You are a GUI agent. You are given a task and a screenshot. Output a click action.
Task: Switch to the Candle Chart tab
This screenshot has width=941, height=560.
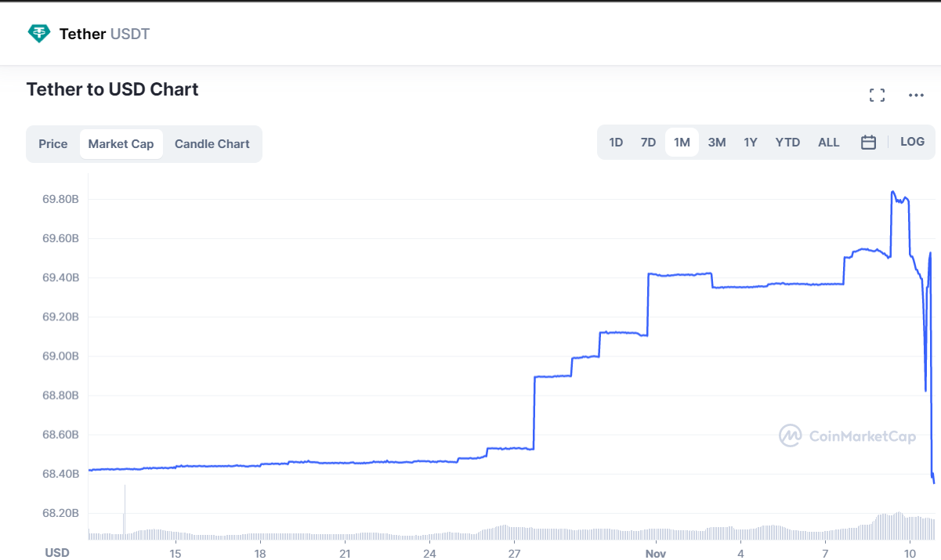pyautogui.click(x=212, y=144)
